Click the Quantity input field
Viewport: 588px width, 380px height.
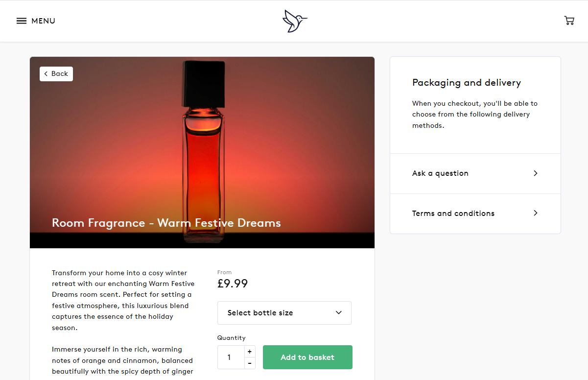[231, 357]
